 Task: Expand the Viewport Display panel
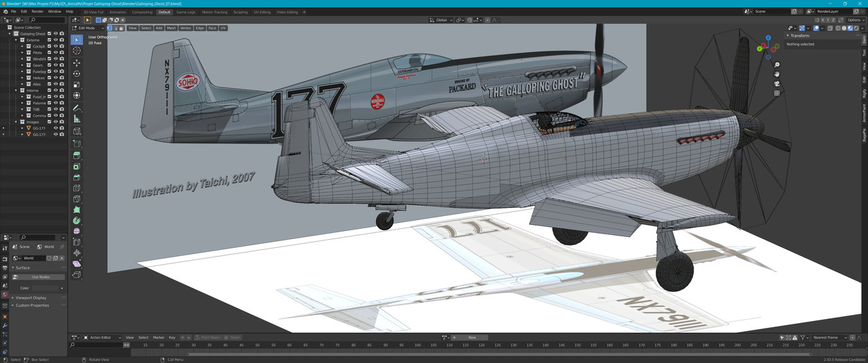pyautogui.click(x=31, y=297)
